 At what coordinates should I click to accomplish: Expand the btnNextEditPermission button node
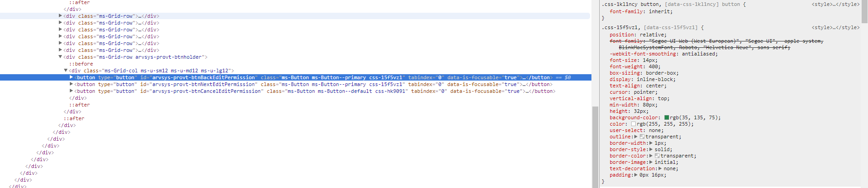(71, 84)
